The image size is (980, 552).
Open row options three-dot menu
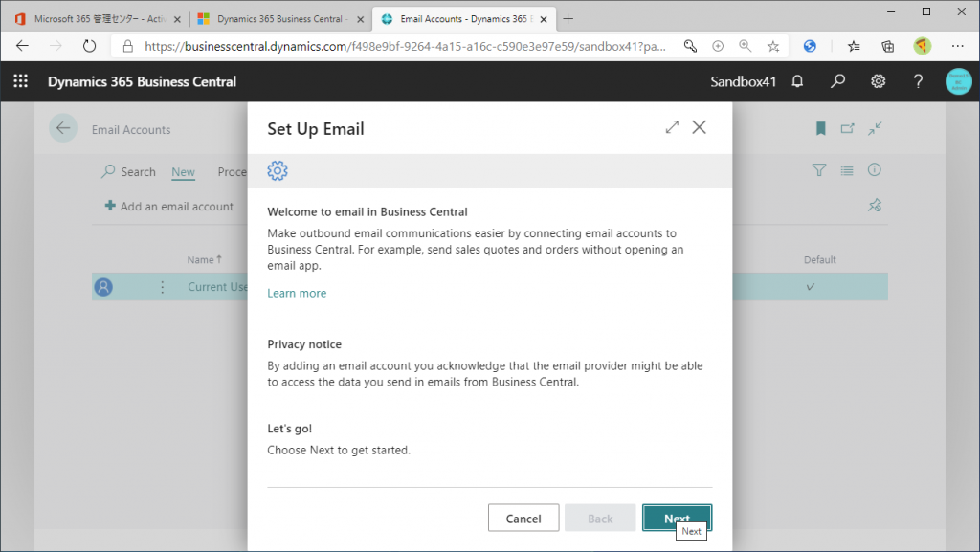163,287
